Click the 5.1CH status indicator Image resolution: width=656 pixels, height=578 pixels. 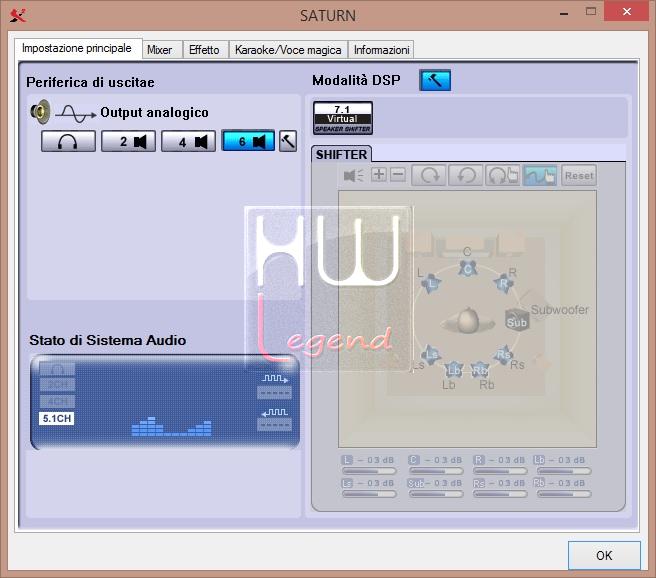56,418
